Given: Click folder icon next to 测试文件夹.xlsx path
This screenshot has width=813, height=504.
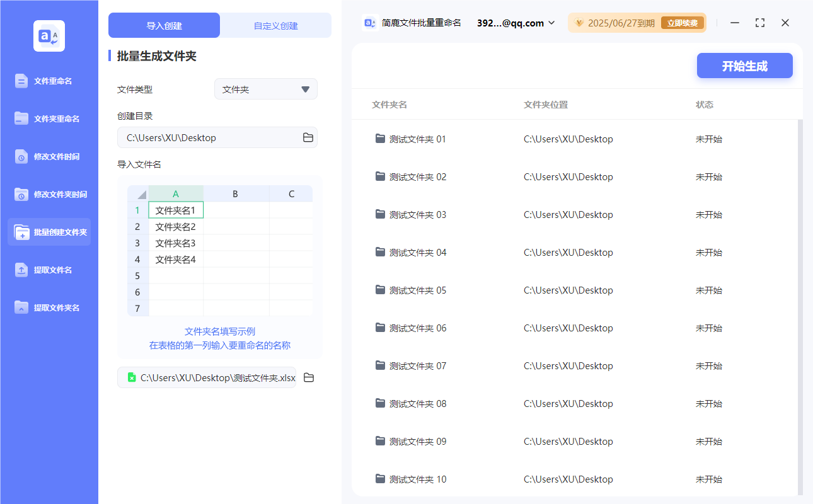Looking at the screenshot, I should click(309, 377).
